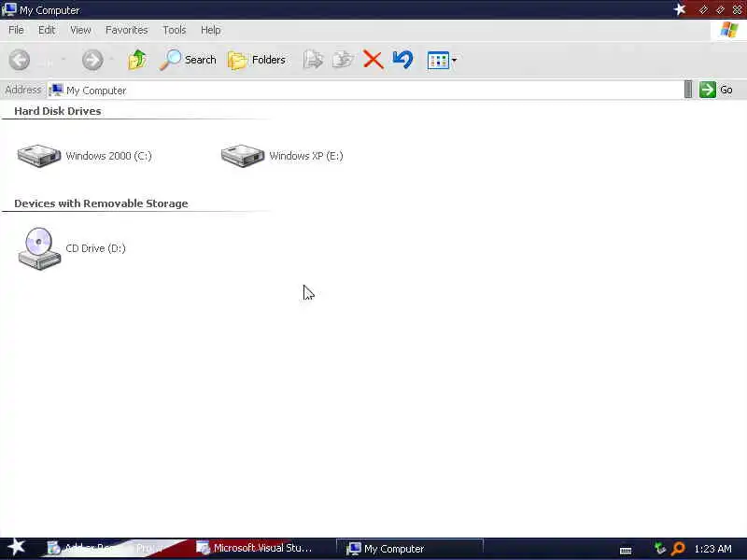
Task: Click the CD Drive (D:) label
Action: [x=96, y=248]
